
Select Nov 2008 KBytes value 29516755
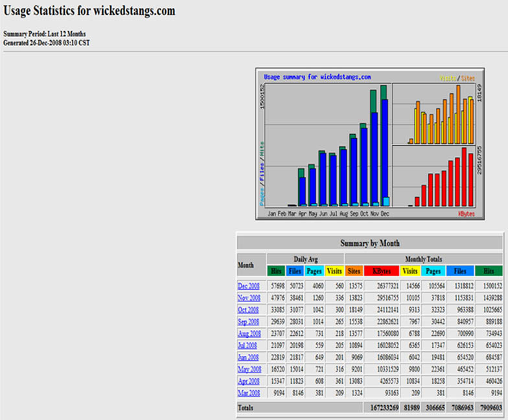click(x=387, y=298)
